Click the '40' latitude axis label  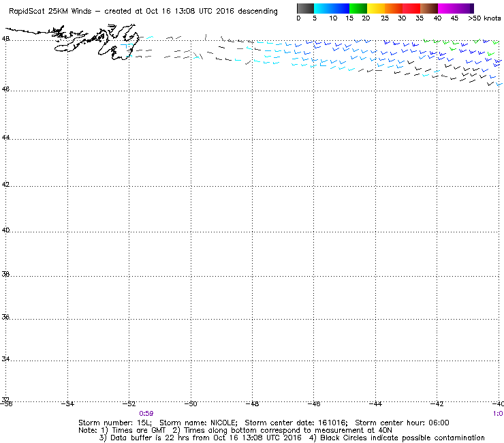pos(5,230)
